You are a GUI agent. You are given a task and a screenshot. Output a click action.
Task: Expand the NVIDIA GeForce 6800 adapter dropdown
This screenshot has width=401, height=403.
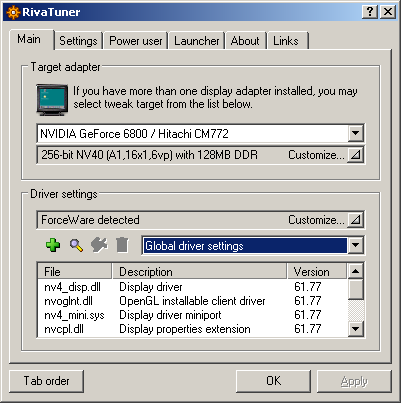pyautogui.click(x=355, y=133)
